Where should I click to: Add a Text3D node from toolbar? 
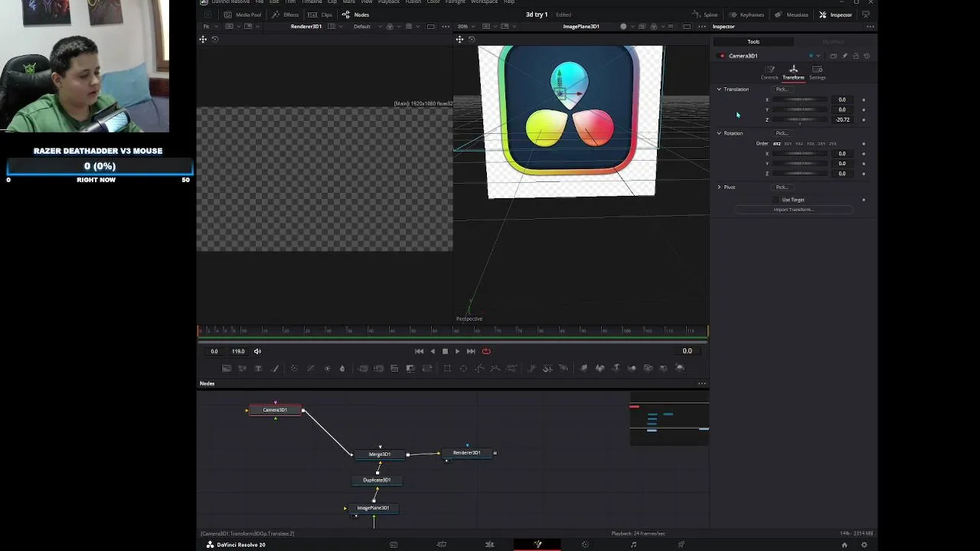tap(616, 368)
